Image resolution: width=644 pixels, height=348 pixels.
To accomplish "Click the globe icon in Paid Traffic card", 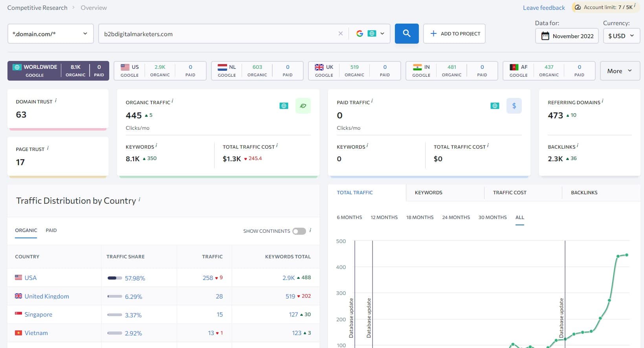I will point(495,106).
